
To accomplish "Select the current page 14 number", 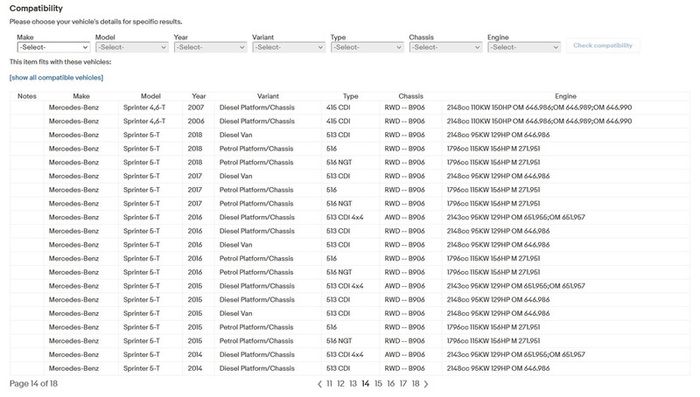I will coord(366,384).
